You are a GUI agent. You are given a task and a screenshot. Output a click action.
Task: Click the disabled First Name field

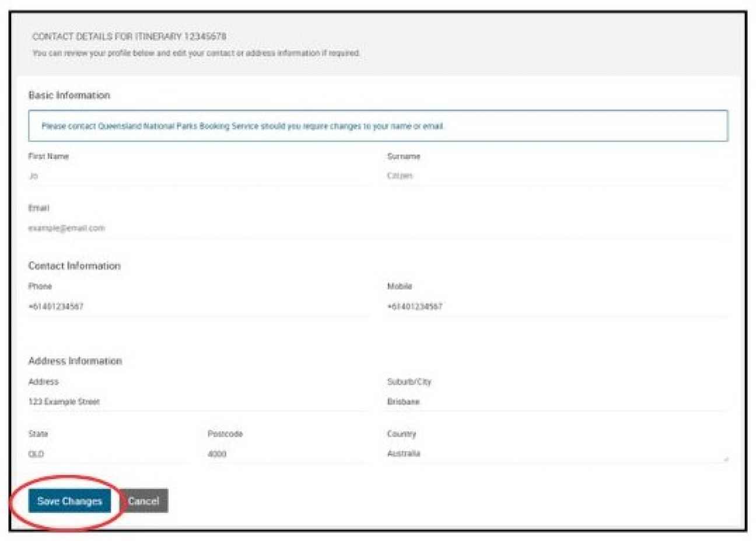coord(199,176)
